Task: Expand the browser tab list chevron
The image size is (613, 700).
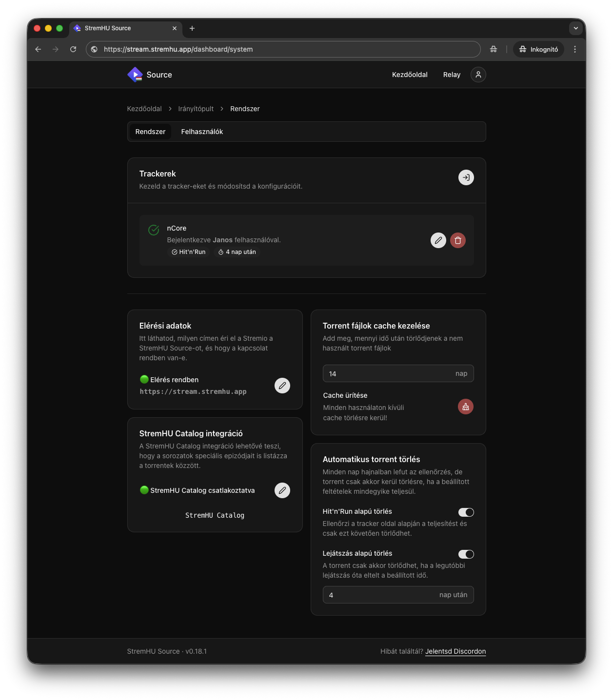Action: (575, 28)
